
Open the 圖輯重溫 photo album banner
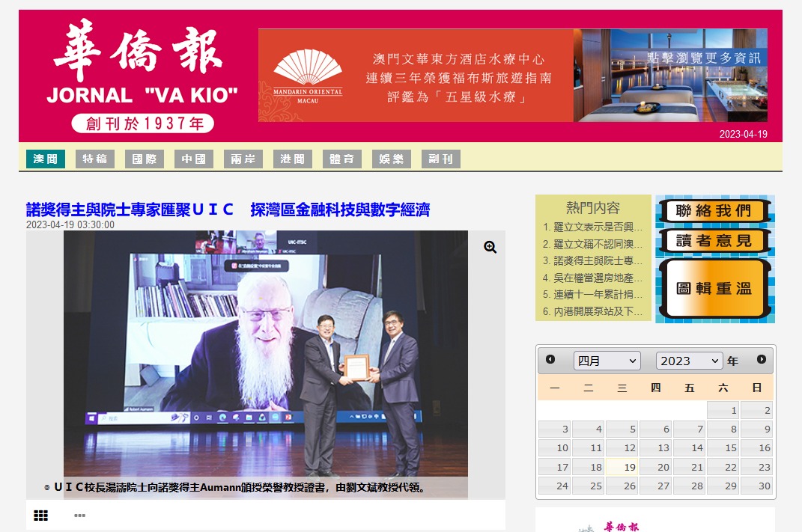(x=714, y=289)
